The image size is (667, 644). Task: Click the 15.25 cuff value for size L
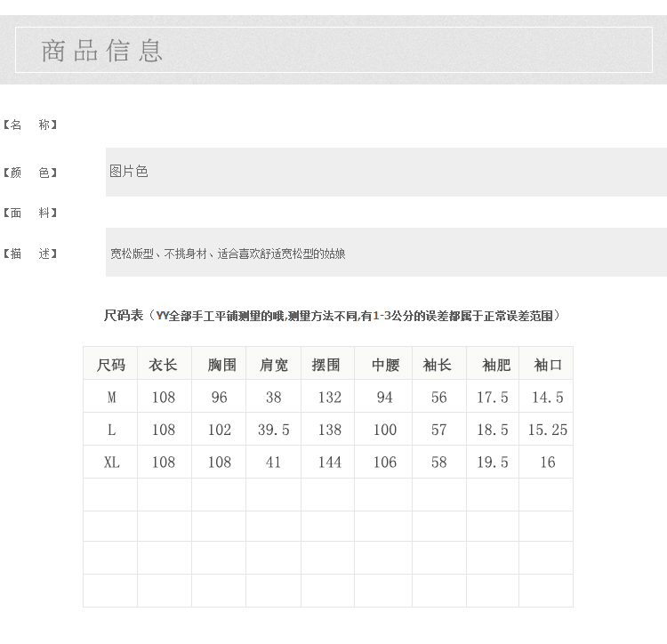click(x=547, y=430)
